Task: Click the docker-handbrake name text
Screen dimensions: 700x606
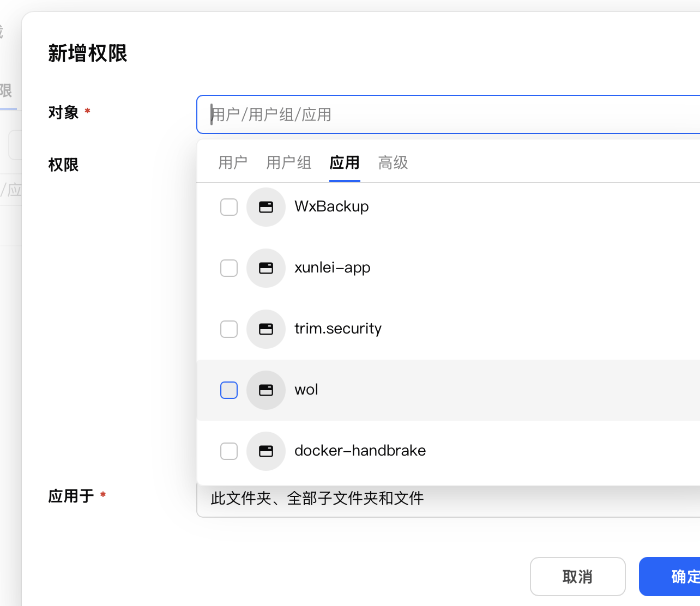Action: (x=360, y=451)
